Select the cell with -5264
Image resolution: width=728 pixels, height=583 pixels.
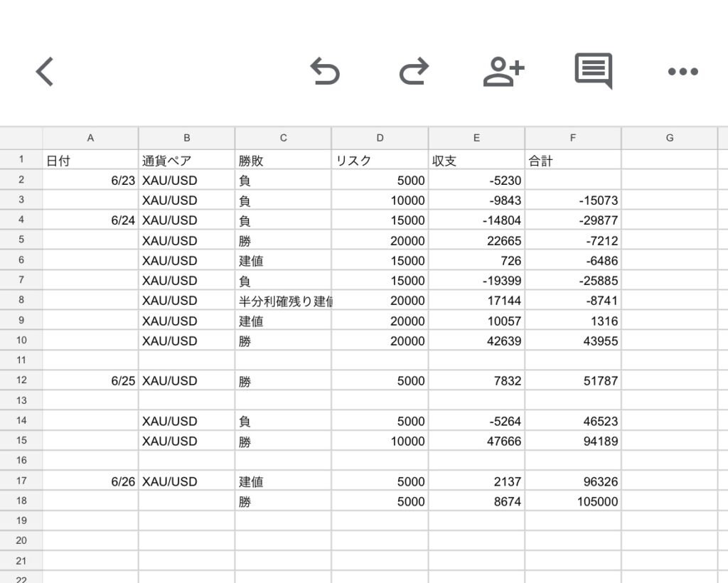(x=476, y=421)
